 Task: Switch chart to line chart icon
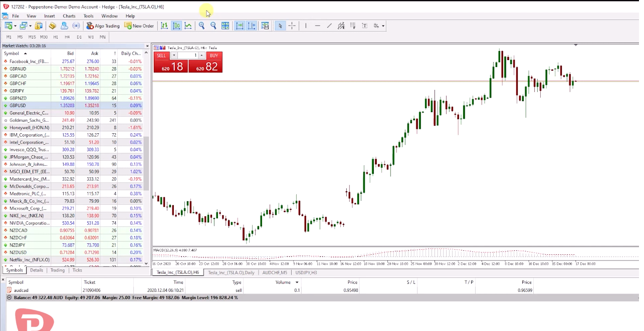tap(188, 26)
